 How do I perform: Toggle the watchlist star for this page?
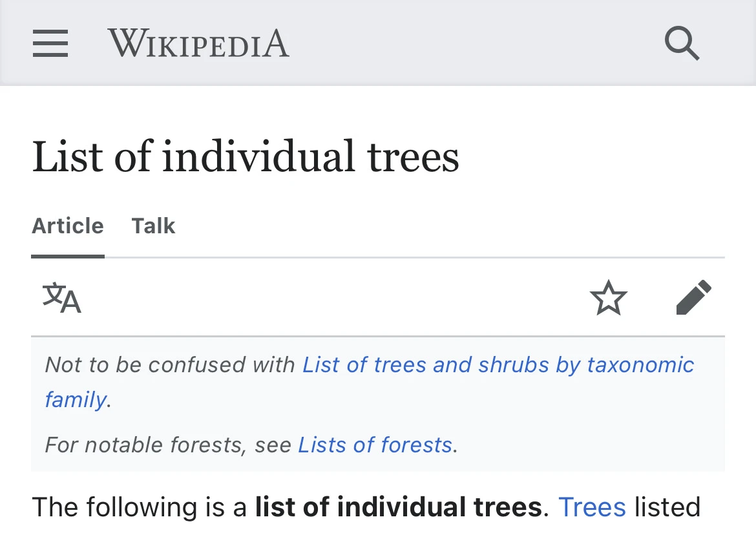point(608,299)
